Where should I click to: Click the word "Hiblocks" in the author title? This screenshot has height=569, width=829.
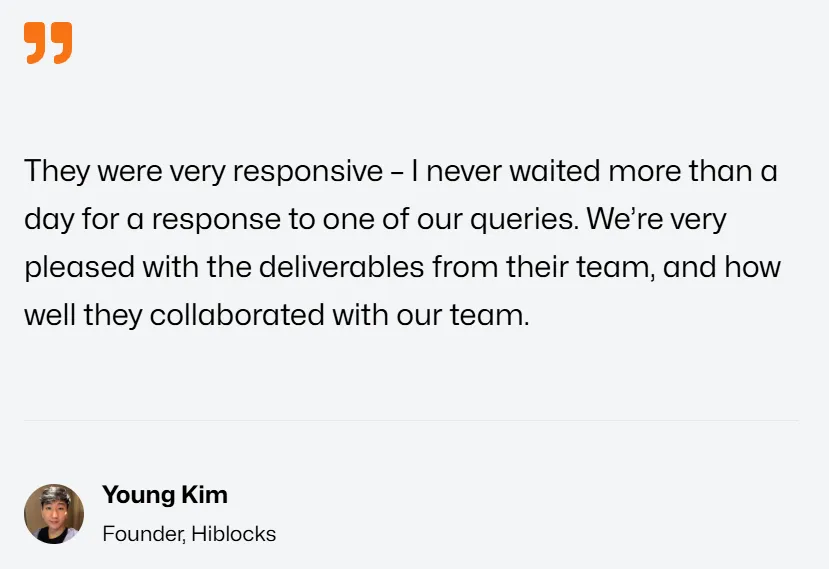pos(233,534)
